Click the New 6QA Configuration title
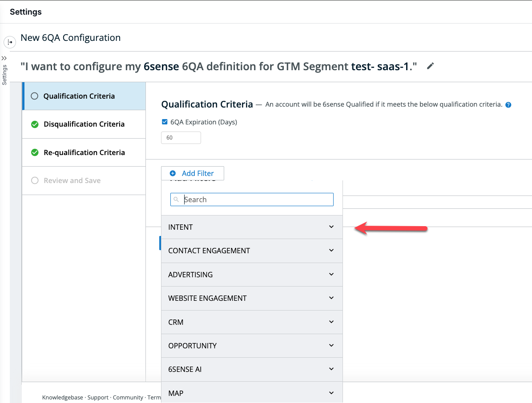 point(71,38)
